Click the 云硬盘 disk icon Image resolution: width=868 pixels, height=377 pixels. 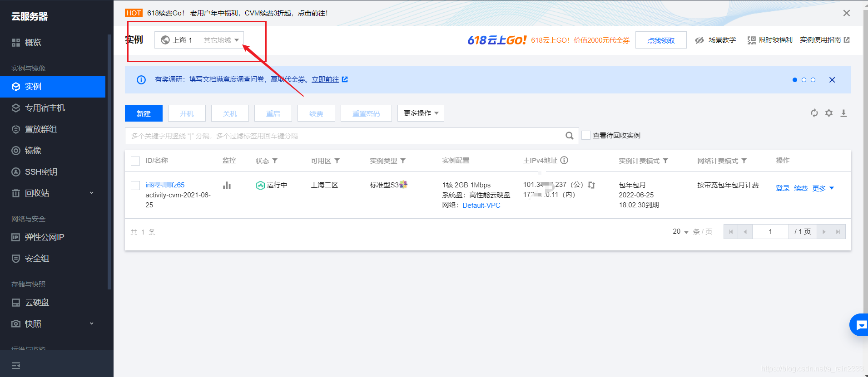[16, 303]
